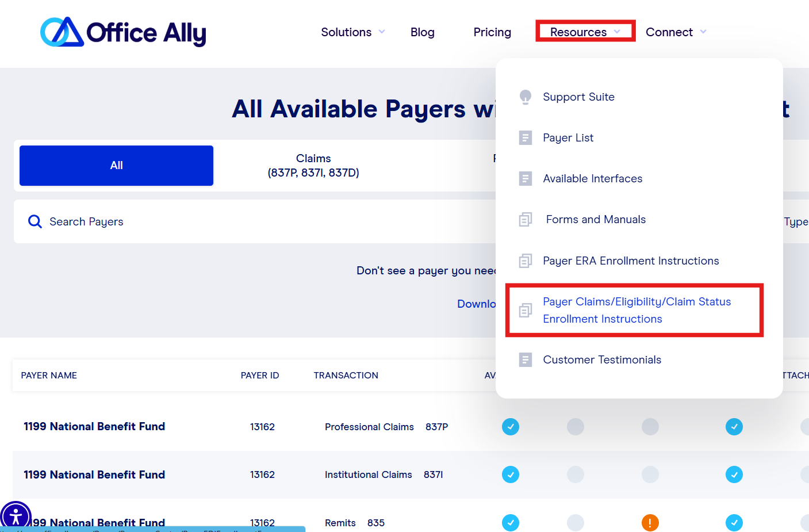Open 1199 National Benefit Fund Professional Claims row
The image size is (809, 532).
[x=94, y=426]
